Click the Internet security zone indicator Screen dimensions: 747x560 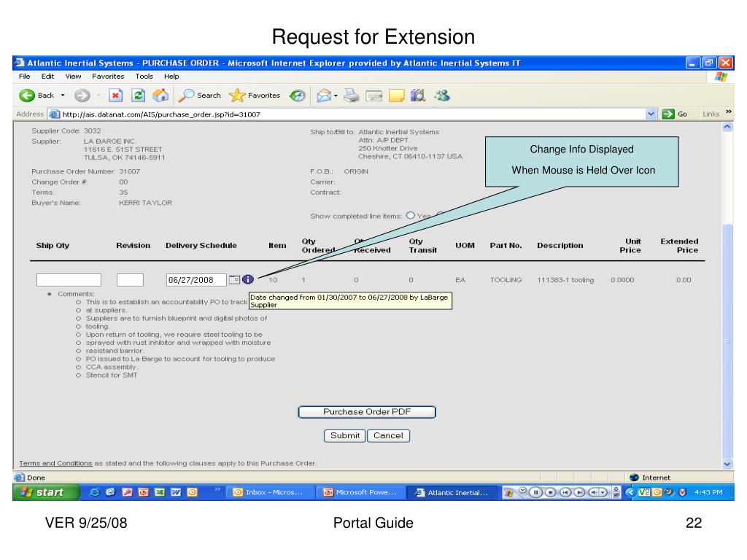point(650,478)
